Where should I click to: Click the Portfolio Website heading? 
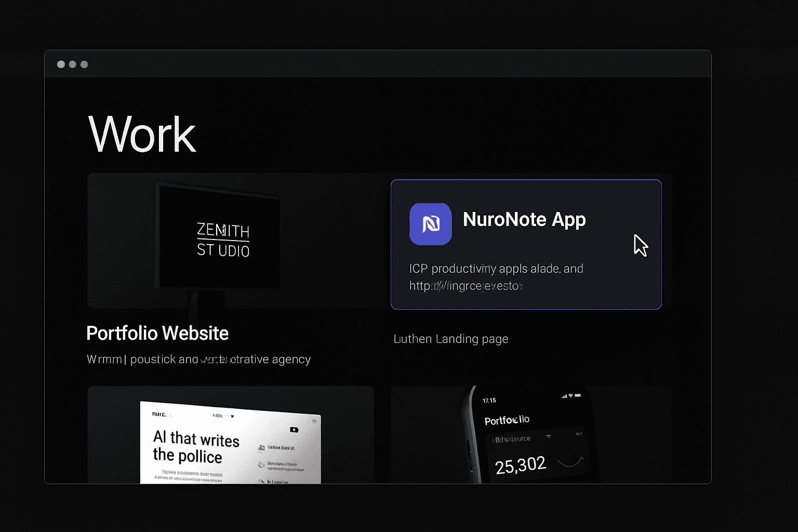click(x=157, y=333)
